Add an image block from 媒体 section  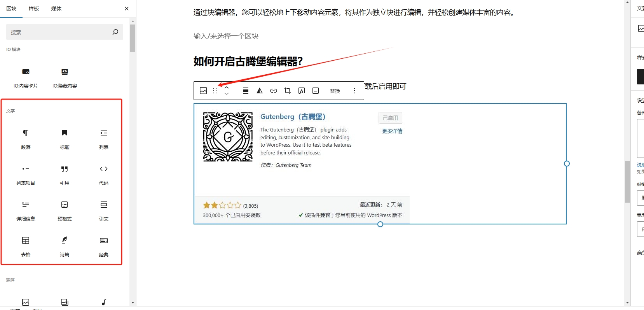(26, 302)
